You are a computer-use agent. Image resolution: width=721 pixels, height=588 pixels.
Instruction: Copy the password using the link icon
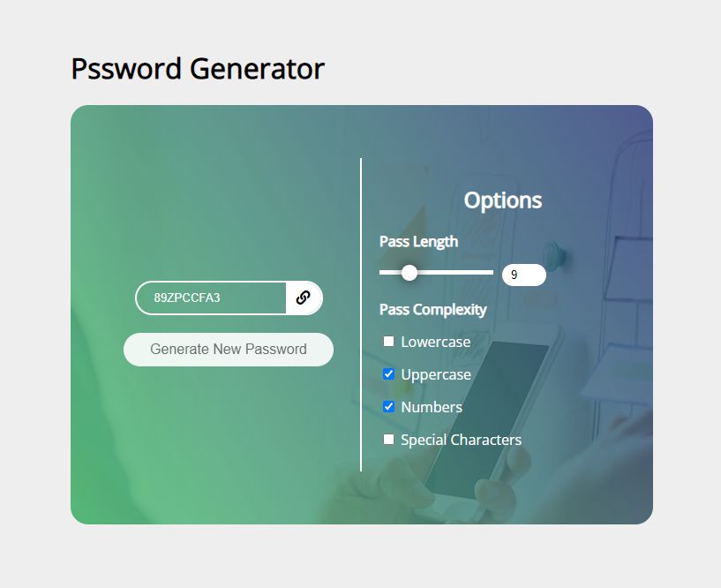[x=304, y=298]
